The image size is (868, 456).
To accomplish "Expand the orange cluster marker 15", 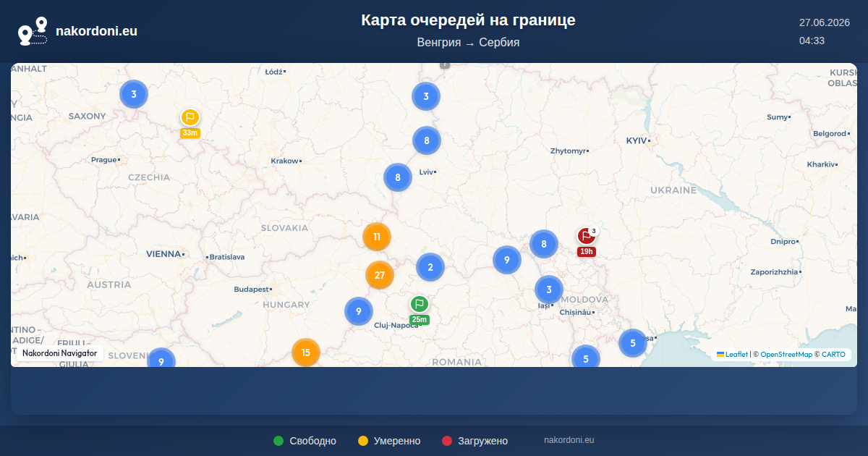I will click(x=306, y=352).
